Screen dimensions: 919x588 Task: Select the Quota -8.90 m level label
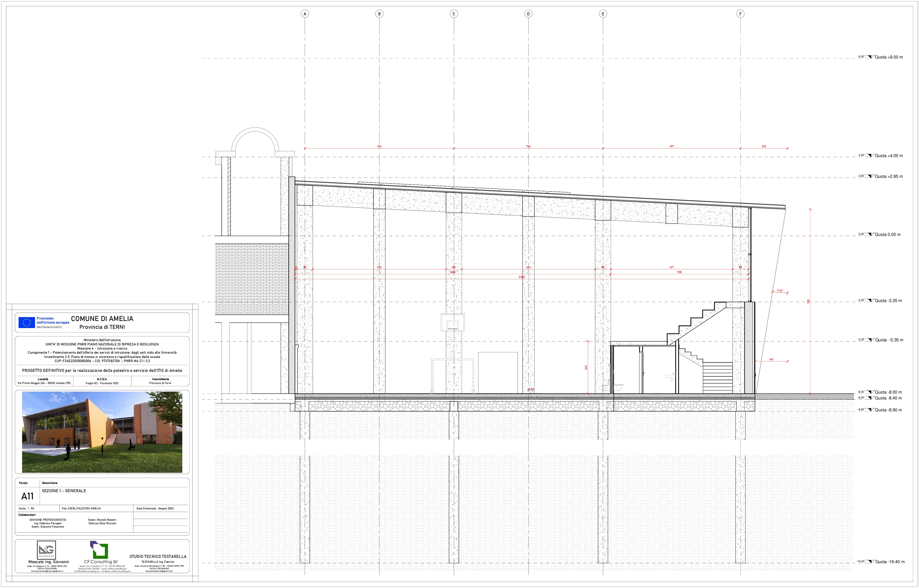(x=888, y=410)
